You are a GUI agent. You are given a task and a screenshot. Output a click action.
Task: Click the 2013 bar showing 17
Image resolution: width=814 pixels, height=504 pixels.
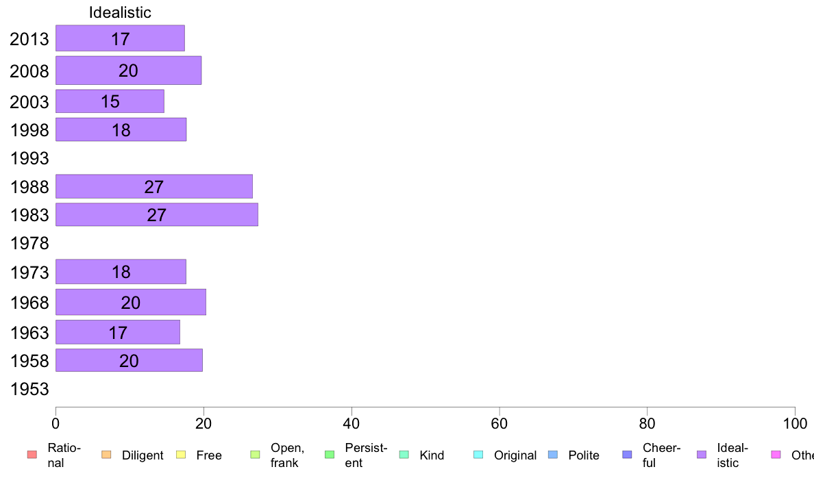(x=120, y=38)
